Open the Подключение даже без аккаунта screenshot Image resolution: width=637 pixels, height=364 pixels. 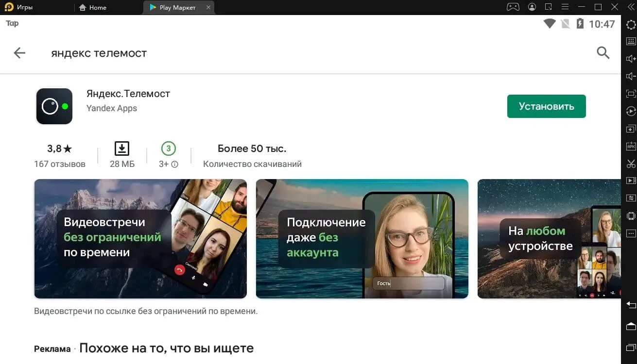(362, 239)
